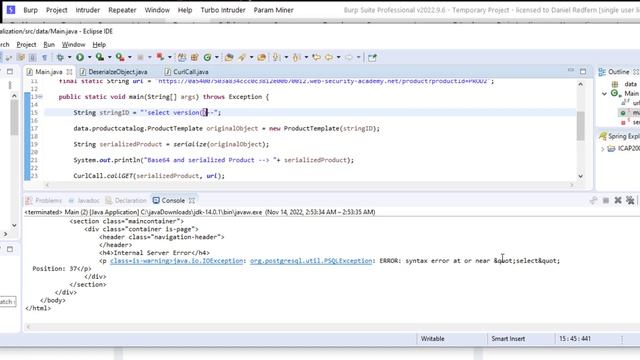Switch to the Declaration tab
Screen dimensions: 640x360
126,200
